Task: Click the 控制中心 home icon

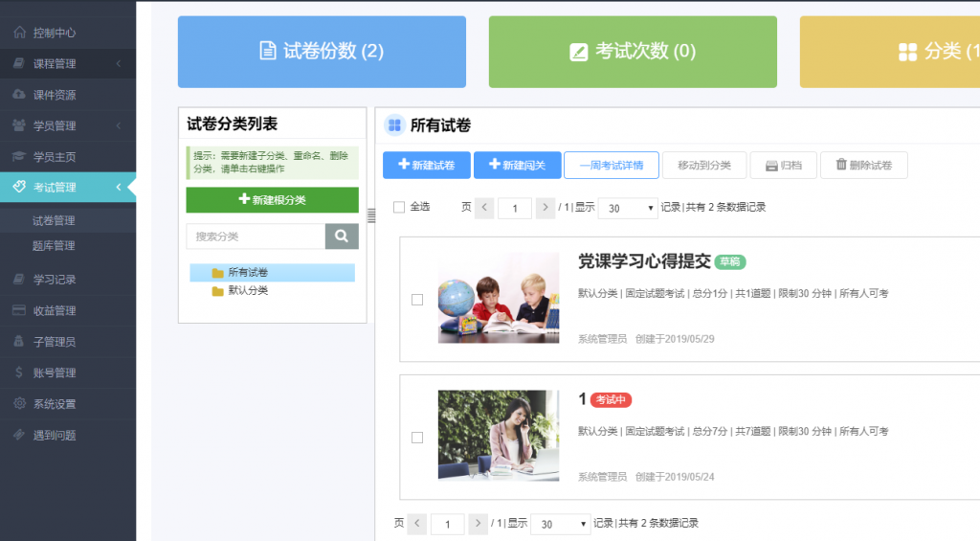Action: coord(19,32)
